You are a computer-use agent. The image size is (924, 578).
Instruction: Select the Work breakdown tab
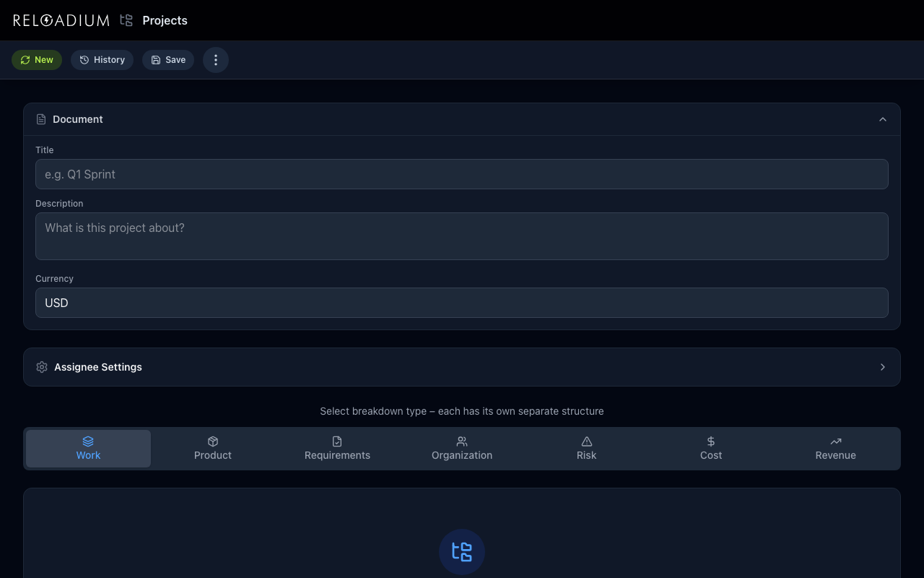[x=88, y=449]
